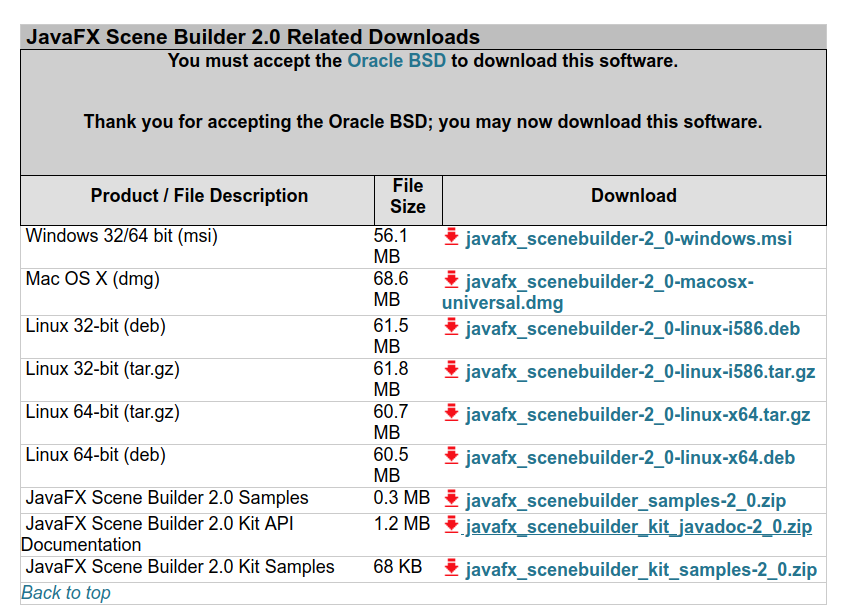Image resolution: width=843 pixels, height=613 pixels.
Task: Download javafx_scenebuilder-2_0-linux-x64.tar.gz file
Action: pos(638,415)
